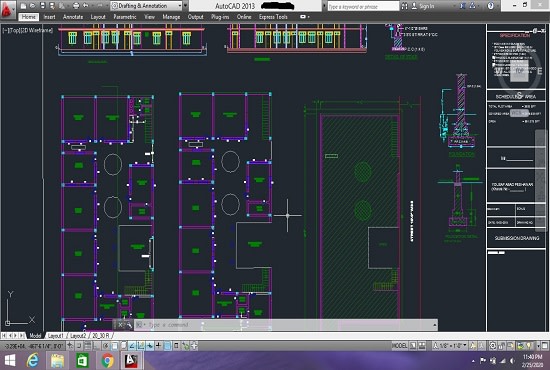
Task: Click the Save icon in quick access toolbar
Action: click(x=42, y=6)
